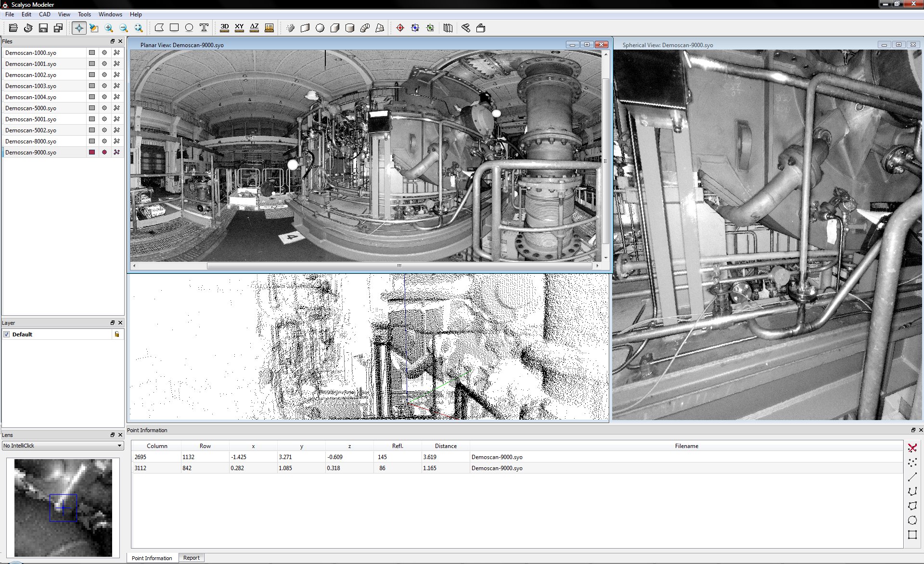The image size is (924, 564).
Task: Click the red target marker icon
Action: pyautogui.click(x=400, y=28)
